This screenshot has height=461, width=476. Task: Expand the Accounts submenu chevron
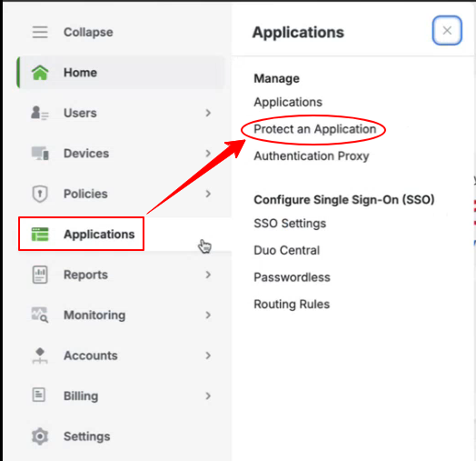tap(208, 356)
